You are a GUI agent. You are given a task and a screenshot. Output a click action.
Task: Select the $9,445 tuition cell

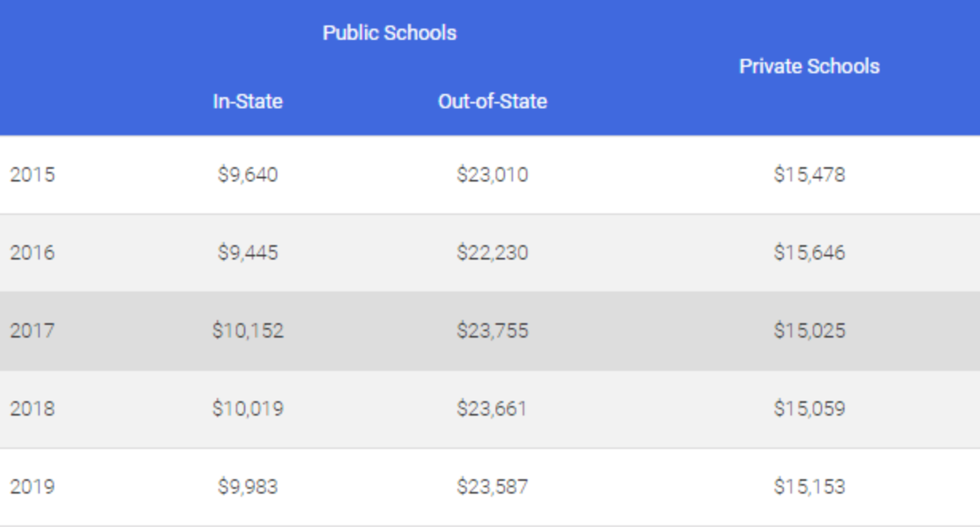click(248, 252)
